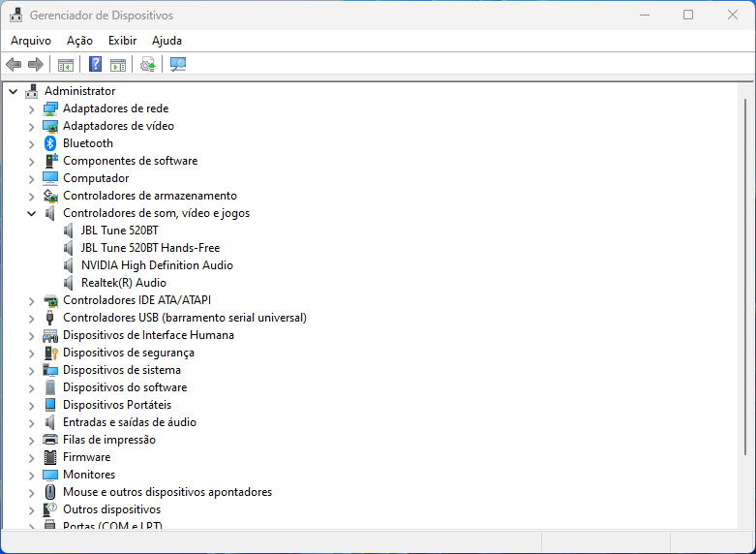Image resolution: width=756 pixels, height=554 pixels.
Task: Click the Forward arrow toolbar icon
Action: pos(36,64)
